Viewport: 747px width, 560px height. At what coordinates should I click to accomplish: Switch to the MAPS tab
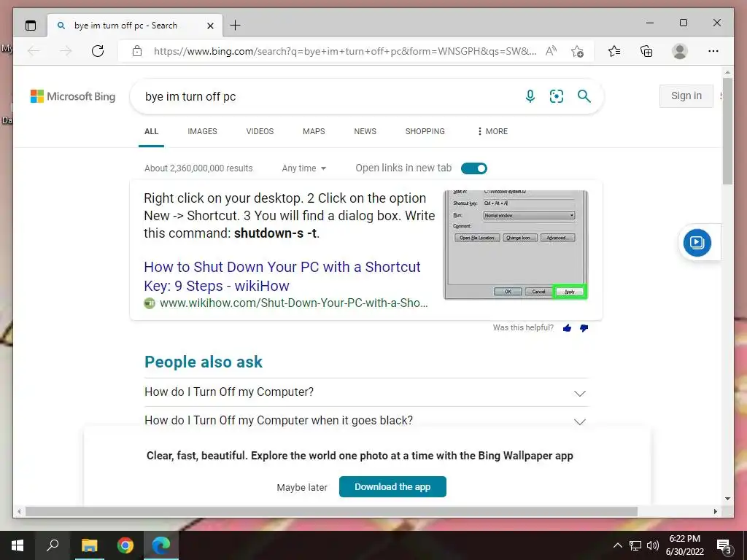(314, 131)
